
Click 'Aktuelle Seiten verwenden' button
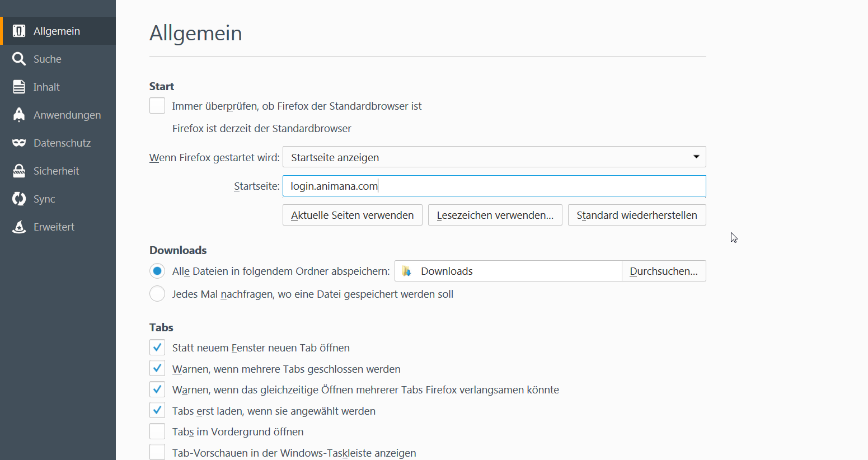352,215
